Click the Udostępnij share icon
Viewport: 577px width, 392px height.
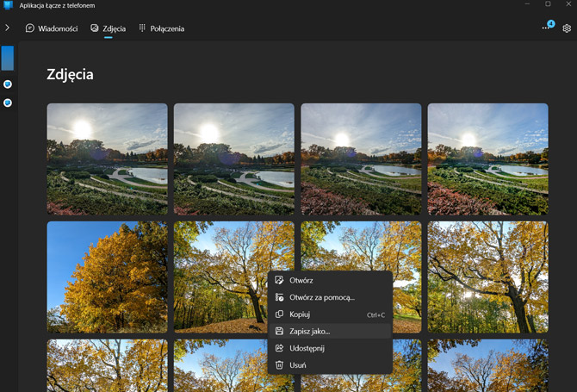coord(279,348)
